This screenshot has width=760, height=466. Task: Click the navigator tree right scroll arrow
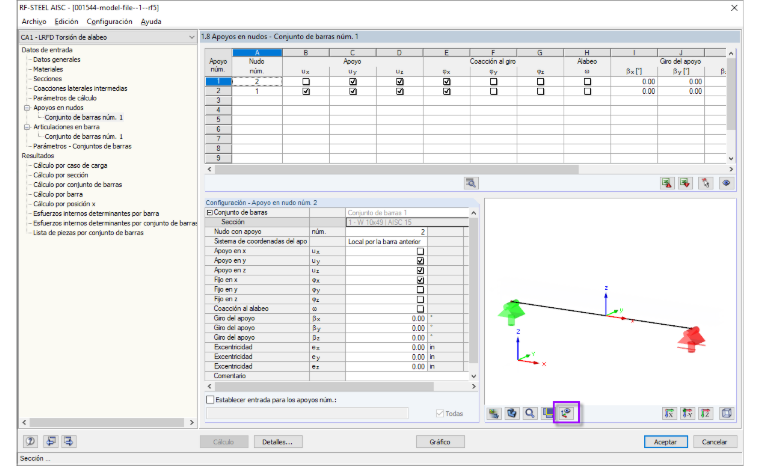[191, 422]
